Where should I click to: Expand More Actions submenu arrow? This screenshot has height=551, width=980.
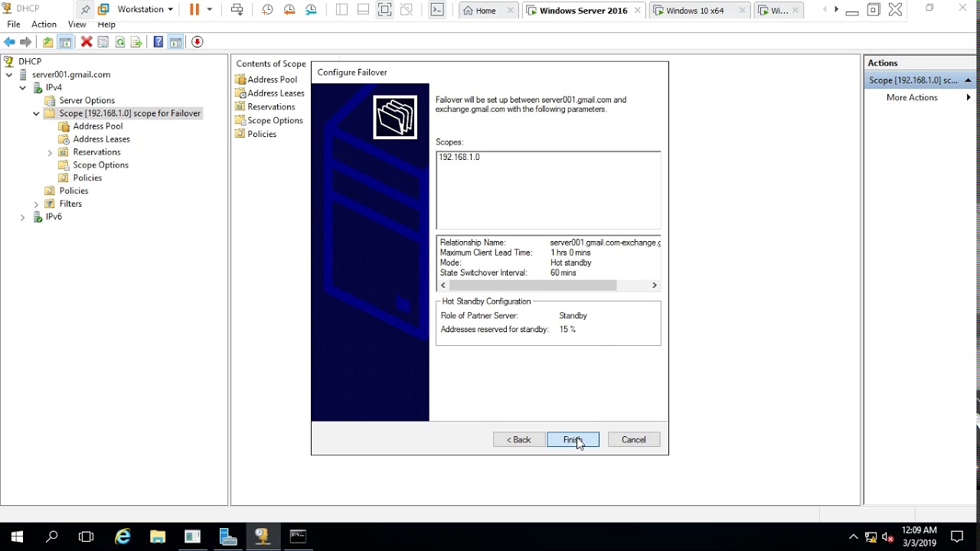pyautogui.click(x=969, y=97)
